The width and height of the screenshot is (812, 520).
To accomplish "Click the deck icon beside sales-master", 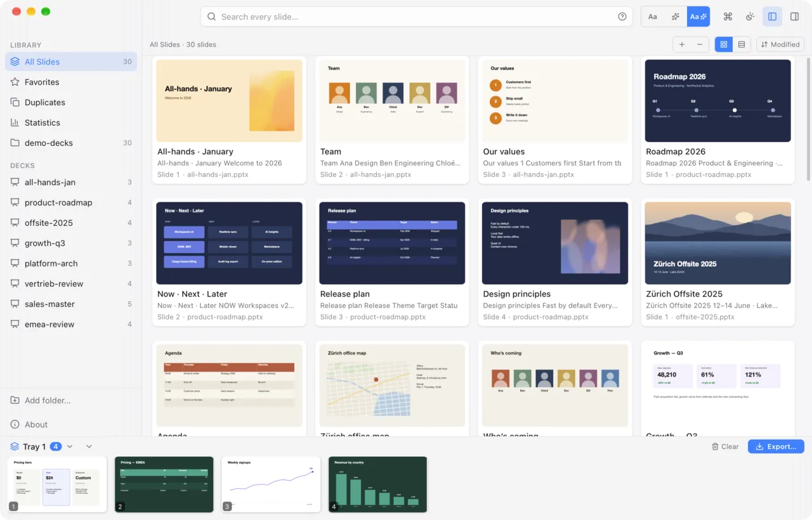I will (x=15, y=304).
